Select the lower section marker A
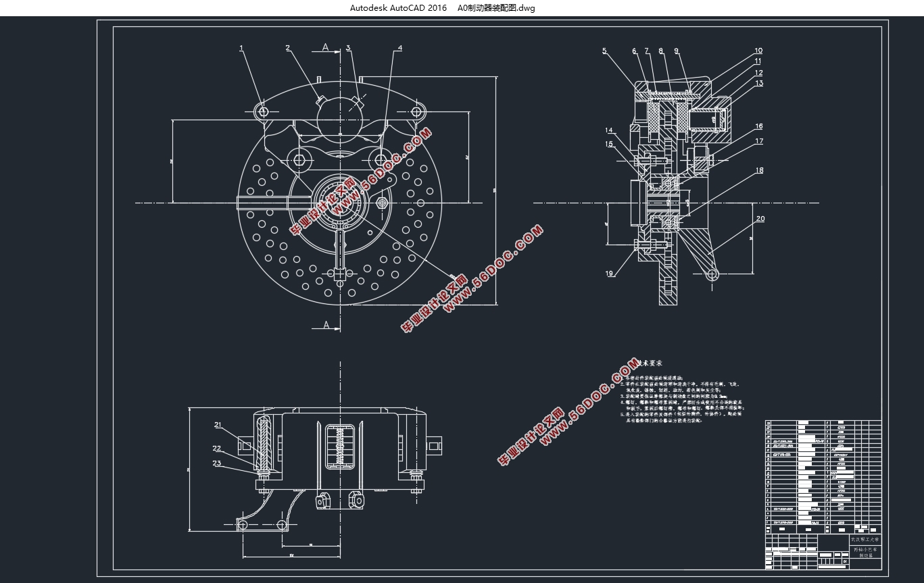The width and height of the screenshot is (924, 583). tap(326, 325)
